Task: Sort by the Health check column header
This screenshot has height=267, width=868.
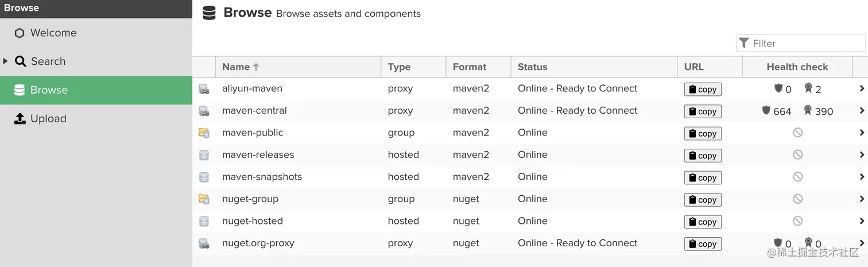Action: pos(797,67)
